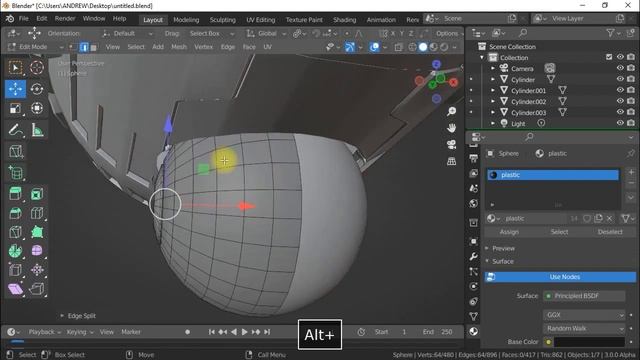Select the Move tool

(15, 89)
